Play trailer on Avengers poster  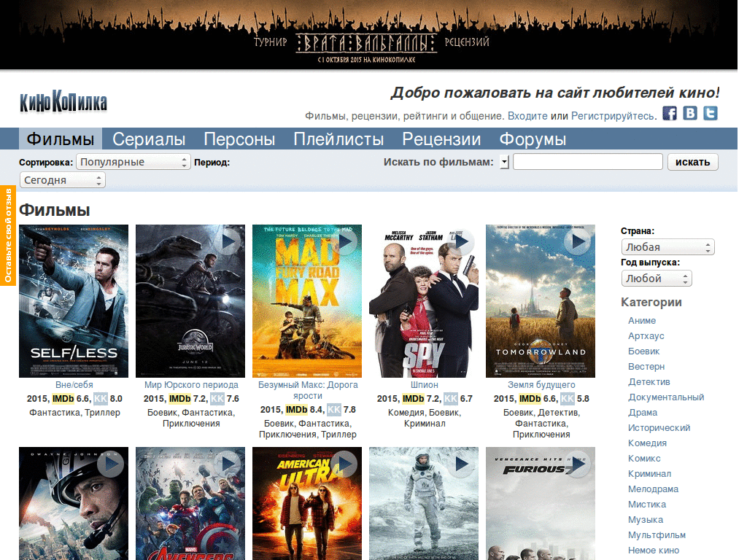coord(228,464)
